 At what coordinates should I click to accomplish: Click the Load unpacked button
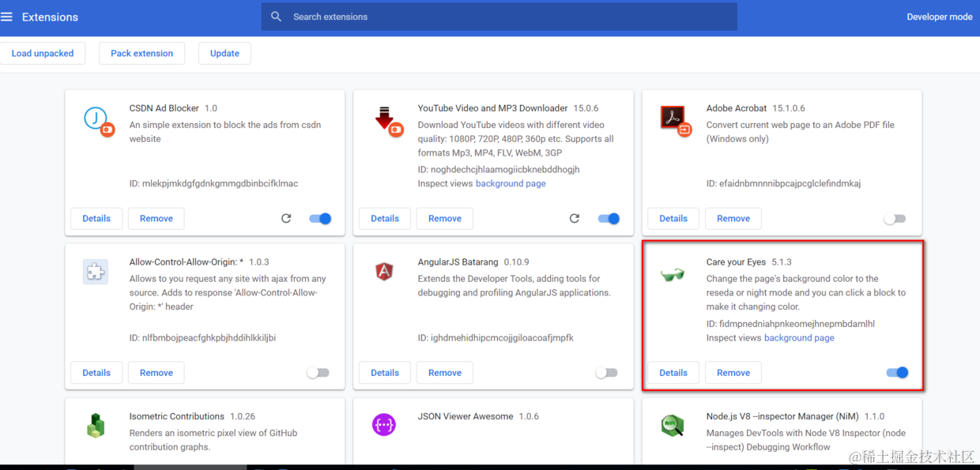pos(43,54)
